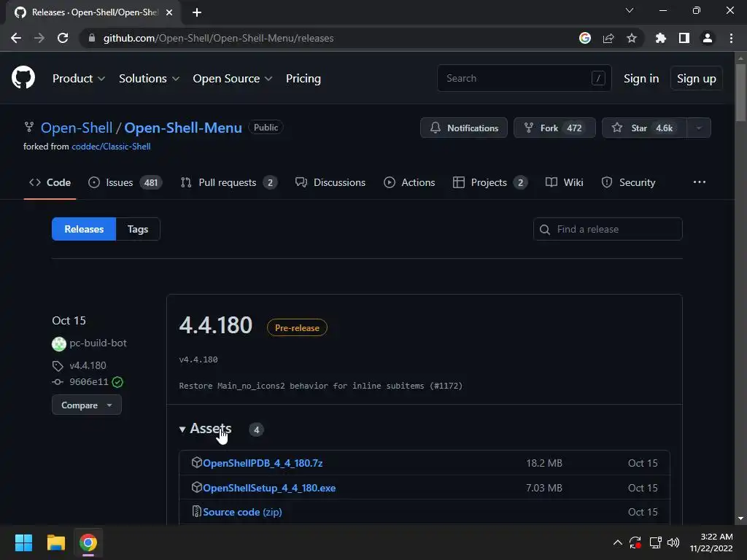The height and width of the screenshot is (560, 747).
Task: Click the 4.4.180 release title
Action: (x=215, y=325)
